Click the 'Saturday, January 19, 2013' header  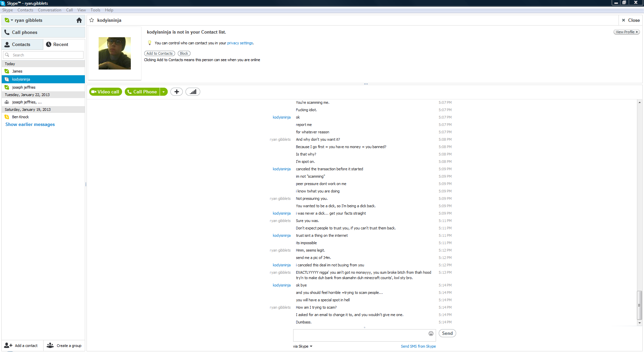coord(43,109)
